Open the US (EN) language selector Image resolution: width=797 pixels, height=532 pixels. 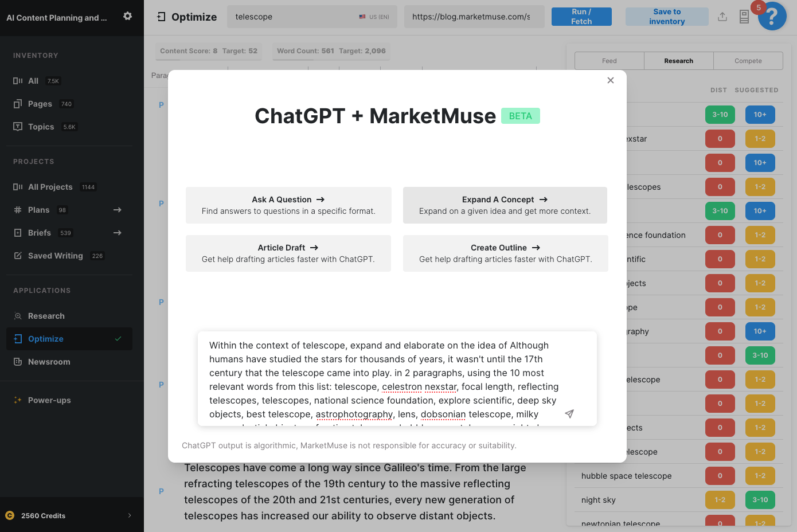click(374, 17)
